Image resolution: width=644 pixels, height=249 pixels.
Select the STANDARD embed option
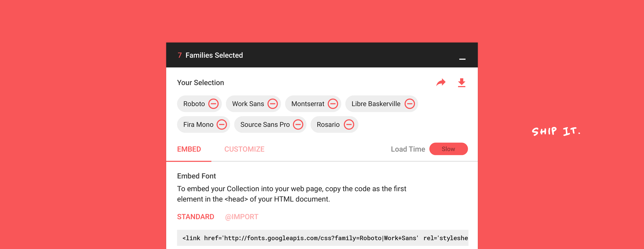(196, 217)
